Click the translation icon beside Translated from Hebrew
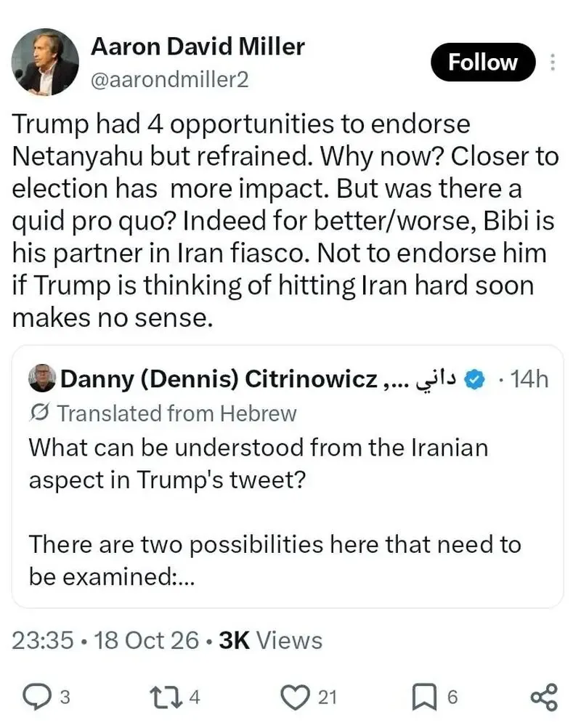581x728 pixels. (x=40, y=413)
